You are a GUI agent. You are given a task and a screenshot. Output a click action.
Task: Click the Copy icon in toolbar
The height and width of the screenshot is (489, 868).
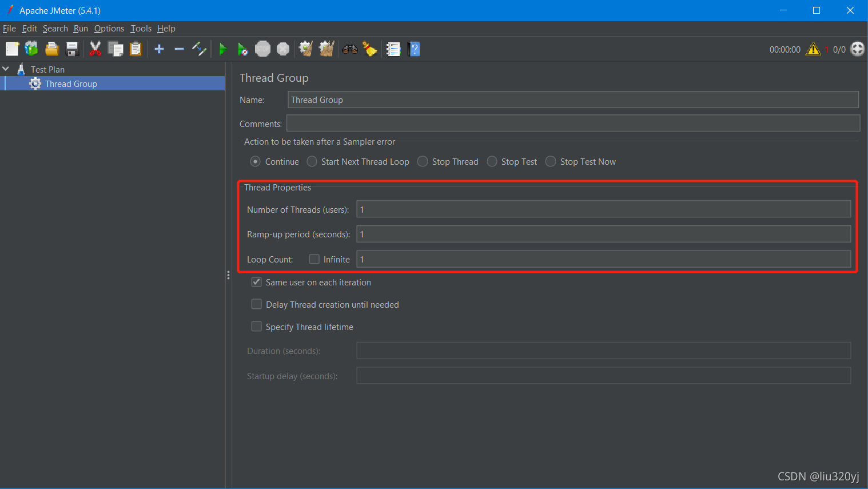[x=116, y=49]
